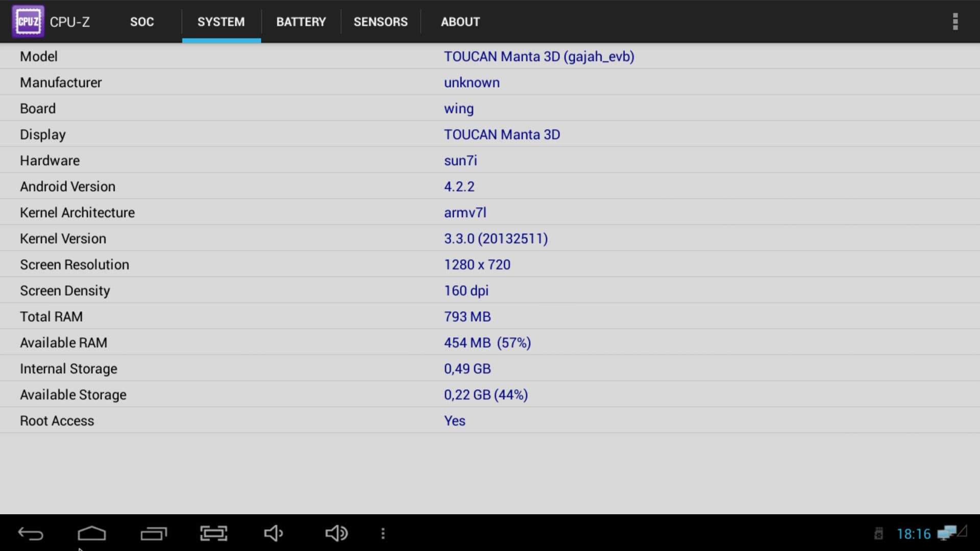This screenshot has width=980, height=551.
Task: Open the three-dot overflow menu top right
Action: tap(955, 21)
